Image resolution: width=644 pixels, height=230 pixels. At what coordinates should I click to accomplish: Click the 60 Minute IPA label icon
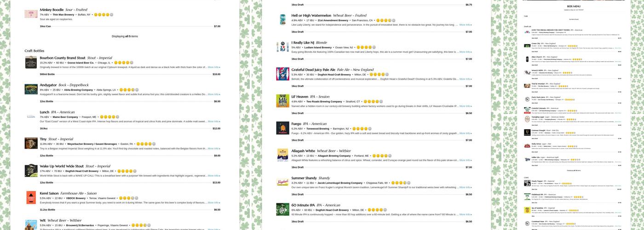282,209
